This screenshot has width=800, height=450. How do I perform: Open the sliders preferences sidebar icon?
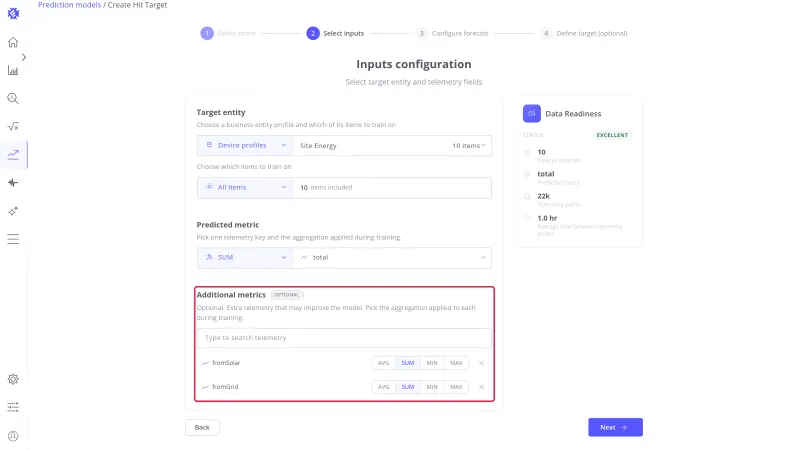coord(13,407)
